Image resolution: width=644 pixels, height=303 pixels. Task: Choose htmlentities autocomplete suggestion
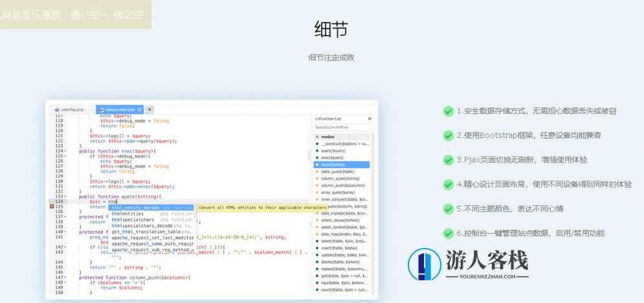click(151, 214)
